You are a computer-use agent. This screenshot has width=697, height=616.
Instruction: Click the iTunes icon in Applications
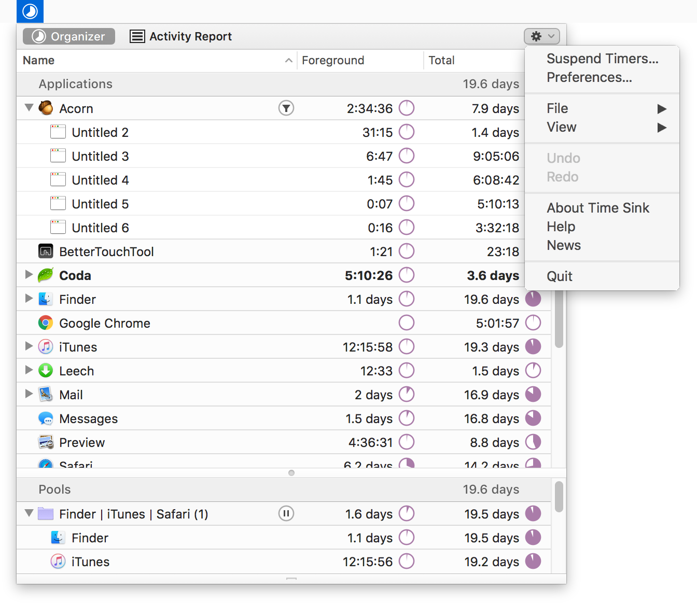coord(46,346)
